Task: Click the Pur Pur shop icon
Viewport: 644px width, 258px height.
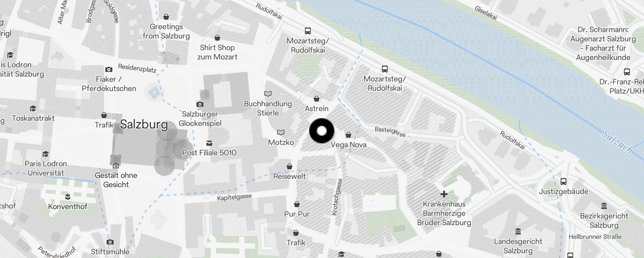Action: pos(297,204)
